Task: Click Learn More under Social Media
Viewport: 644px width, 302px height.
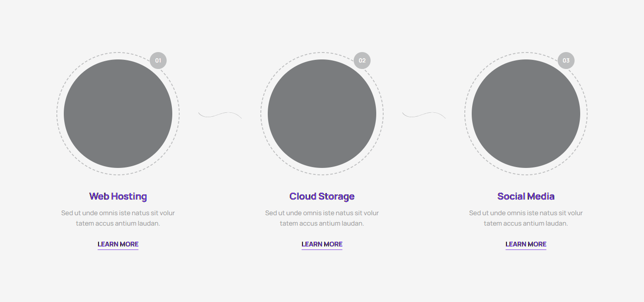Action: click(x=526, y=244)
